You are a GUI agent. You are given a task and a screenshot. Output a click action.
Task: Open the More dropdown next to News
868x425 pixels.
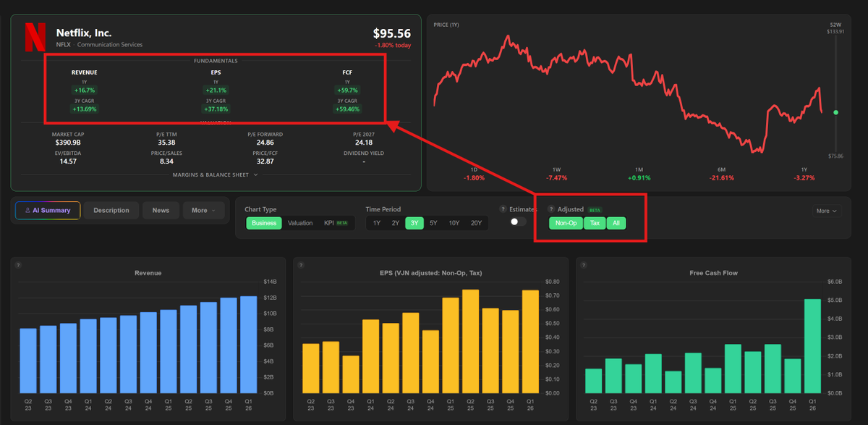(203, 211)
